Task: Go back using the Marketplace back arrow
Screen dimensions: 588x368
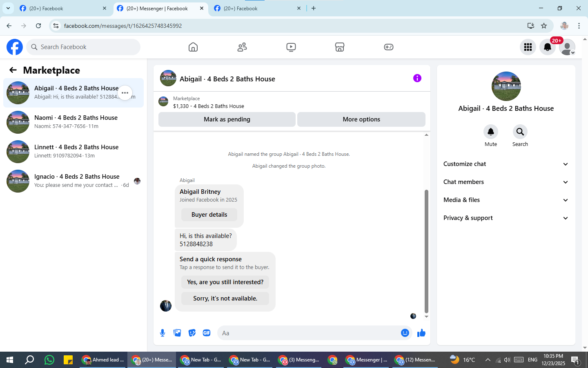Action: 13,70
